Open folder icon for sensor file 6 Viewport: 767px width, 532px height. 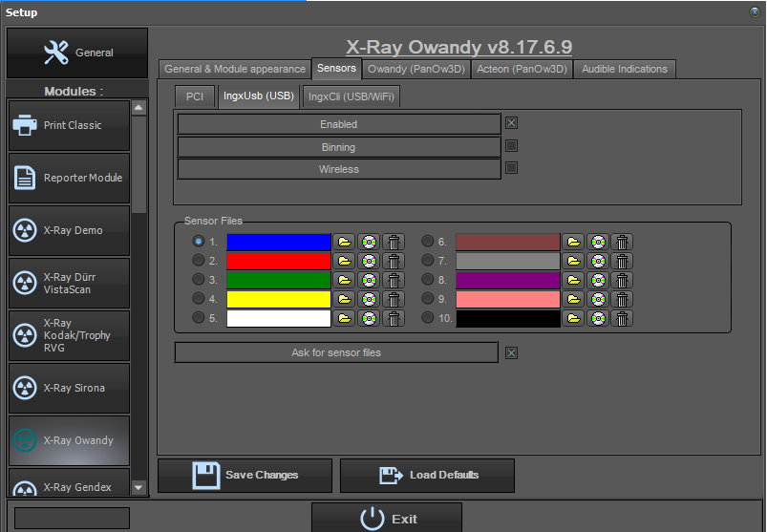click(x=573, y=242)
